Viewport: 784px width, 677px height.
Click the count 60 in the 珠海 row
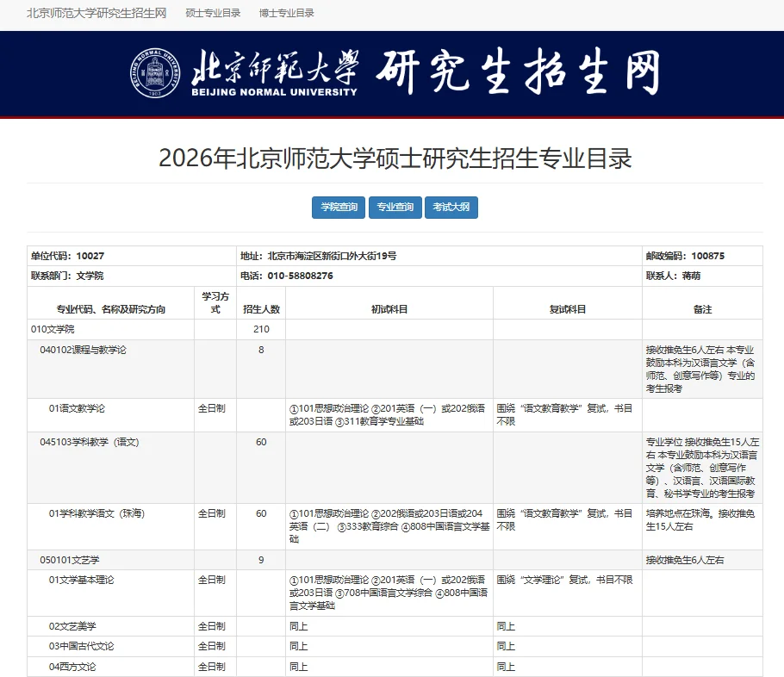tap(261, 513)
